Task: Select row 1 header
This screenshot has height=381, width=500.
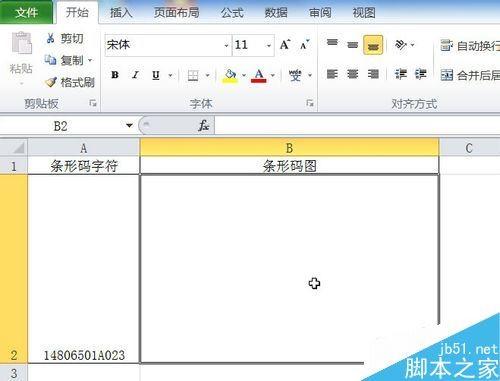Action: tap(13, 166)
